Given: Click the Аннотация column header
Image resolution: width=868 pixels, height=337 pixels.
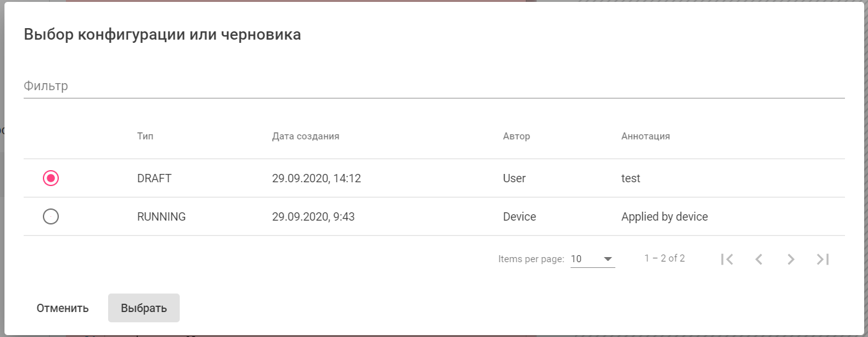Looking at the screenshot, I should pos(645,136).
